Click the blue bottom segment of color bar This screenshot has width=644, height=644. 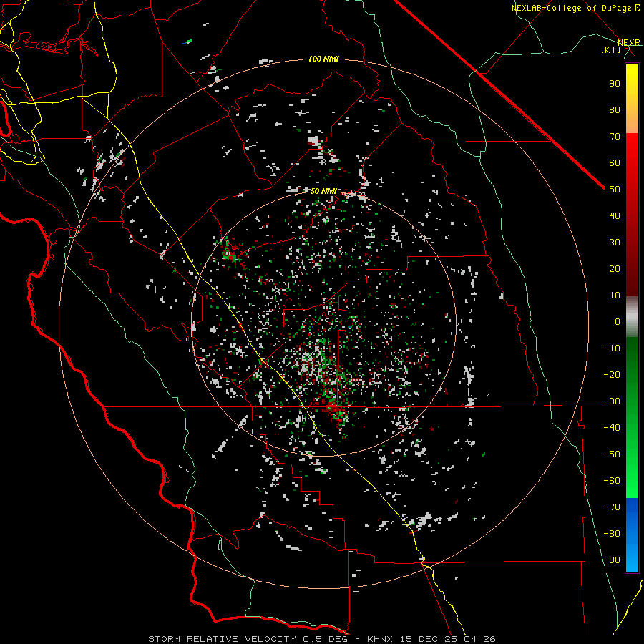coord(632,535)
